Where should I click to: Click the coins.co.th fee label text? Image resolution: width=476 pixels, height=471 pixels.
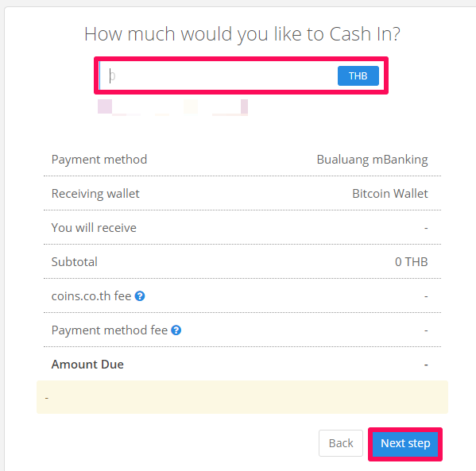click(x=91, y=296)
